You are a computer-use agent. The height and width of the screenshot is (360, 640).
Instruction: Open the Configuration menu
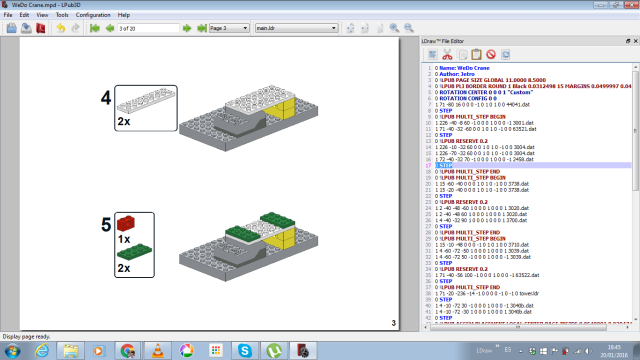(93, 15)
